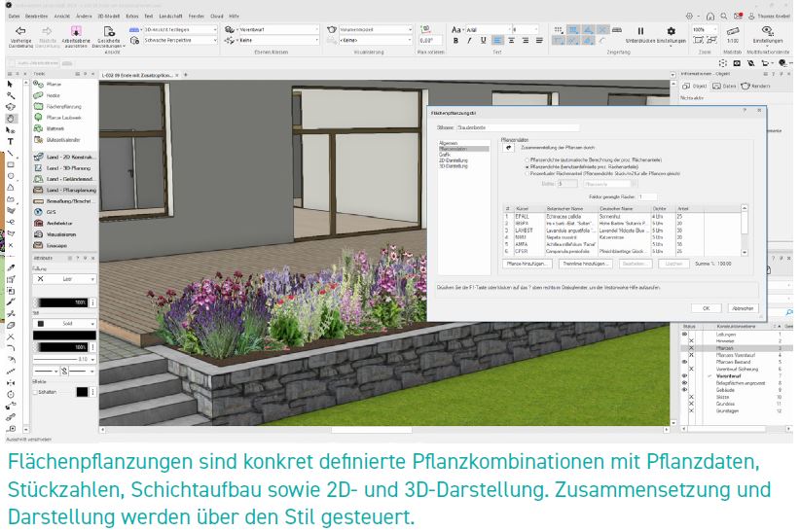Select the Mattwerk tool
800x532 pixels.
point(49,128)
